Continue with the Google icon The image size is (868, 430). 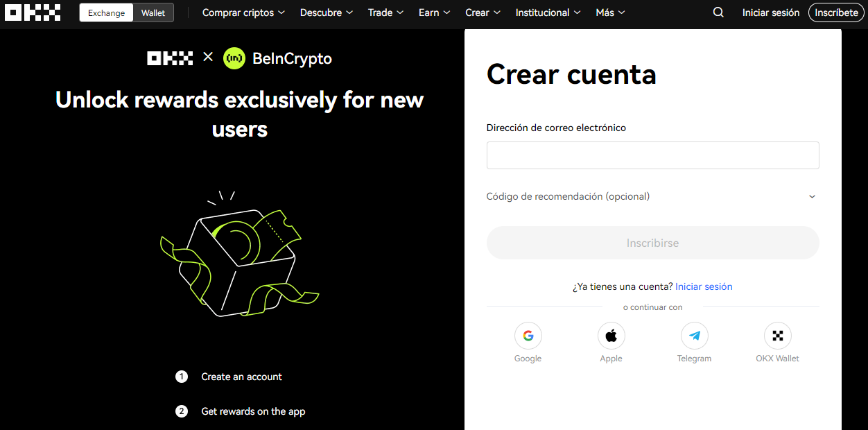point(528,336)
